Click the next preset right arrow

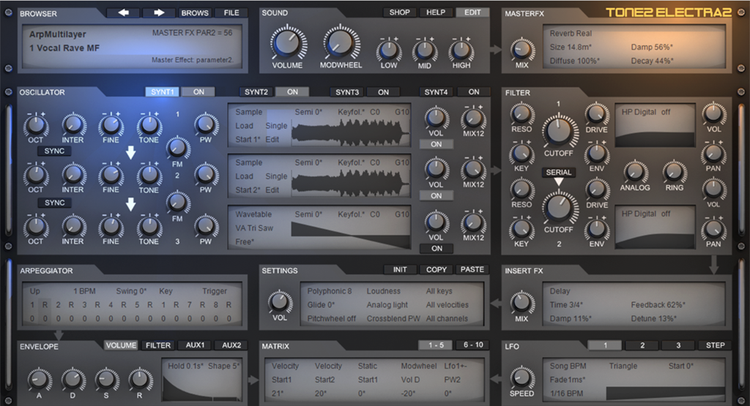159,13
